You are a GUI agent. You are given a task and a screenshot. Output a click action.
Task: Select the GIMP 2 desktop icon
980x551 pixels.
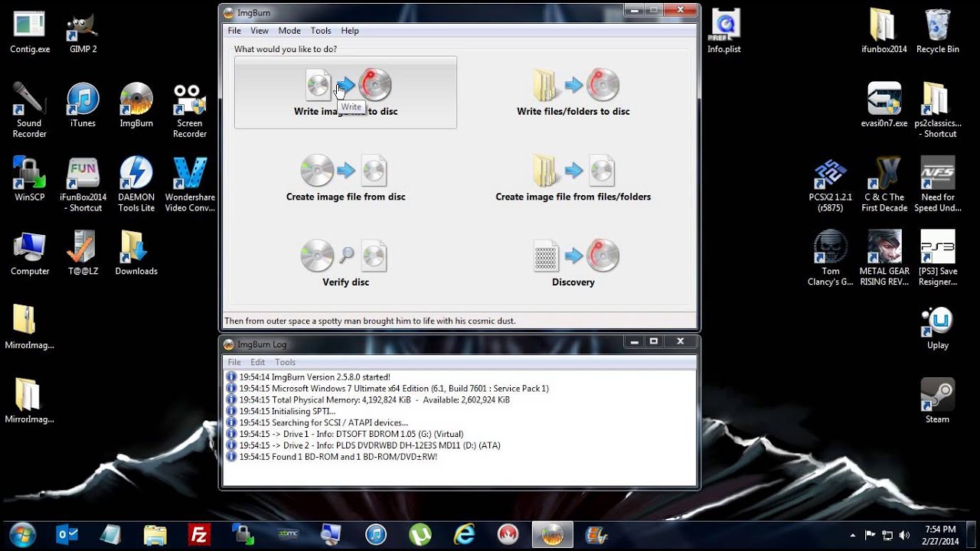click(83, 32)
